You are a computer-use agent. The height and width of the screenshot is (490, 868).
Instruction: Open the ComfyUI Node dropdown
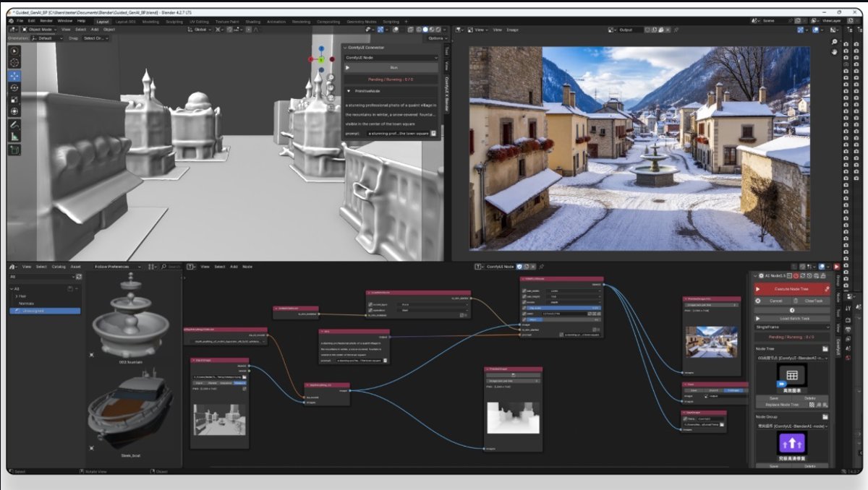click(391, 57)
